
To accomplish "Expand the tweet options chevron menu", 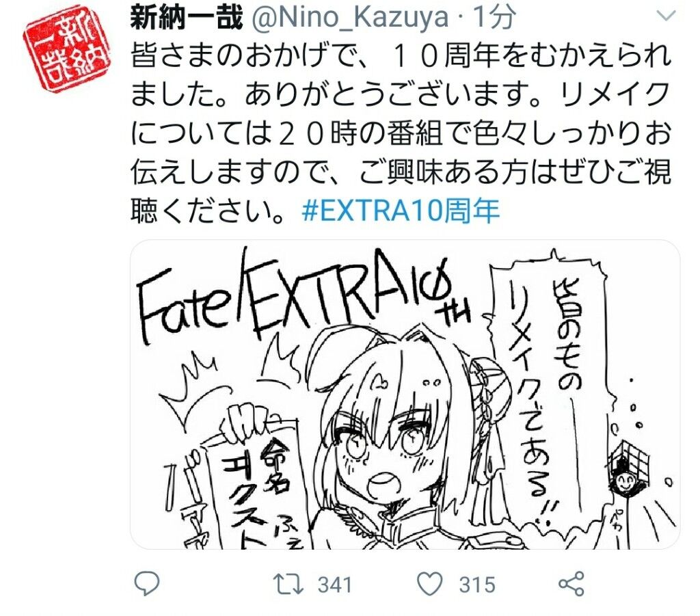I will click(x=666, y=16).
